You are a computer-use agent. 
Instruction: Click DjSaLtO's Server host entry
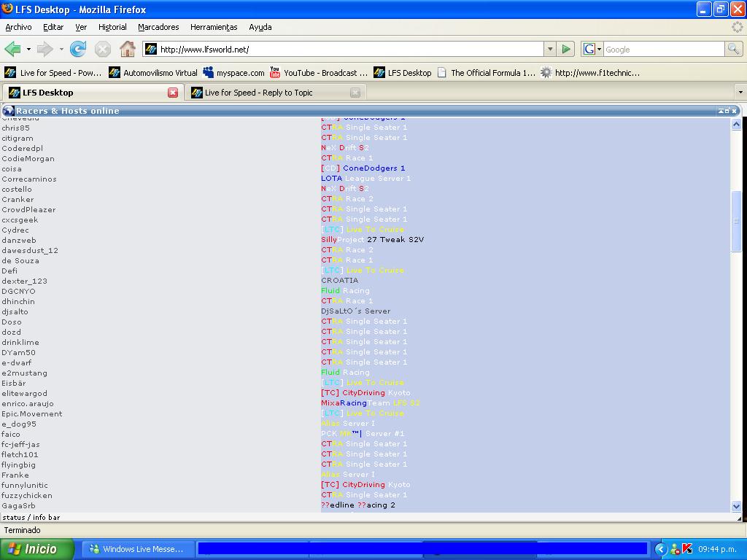coord(356,311)
